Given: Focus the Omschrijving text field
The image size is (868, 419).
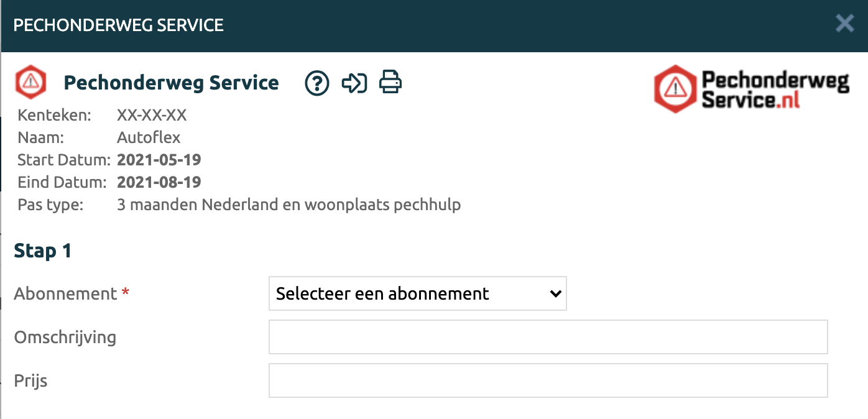Looking at the screenshot, I should coord(548,337).
